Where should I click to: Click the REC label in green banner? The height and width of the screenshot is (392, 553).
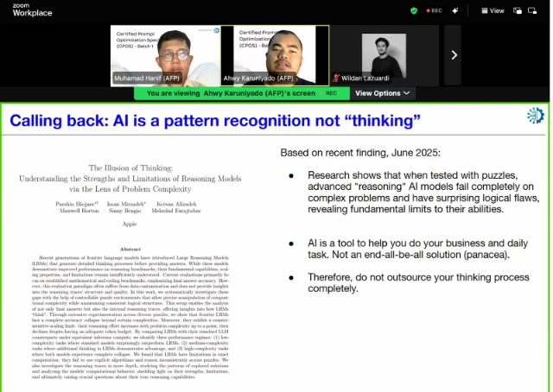click(x=331, y=93)
